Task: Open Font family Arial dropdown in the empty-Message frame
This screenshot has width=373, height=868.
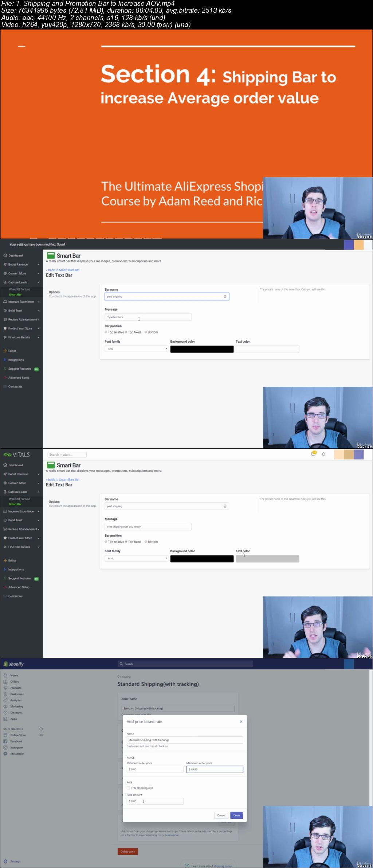Action: (136, 349)
